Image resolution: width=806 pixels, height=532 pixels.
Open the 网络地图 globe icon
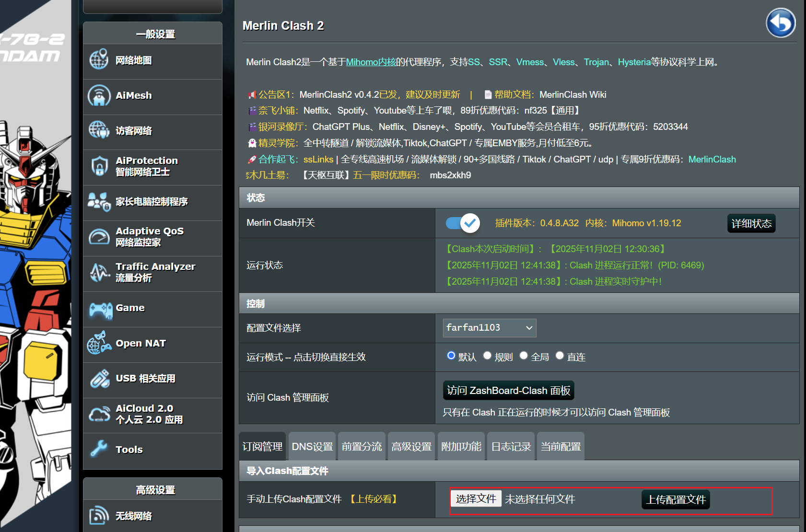click(x=99, y=60)
